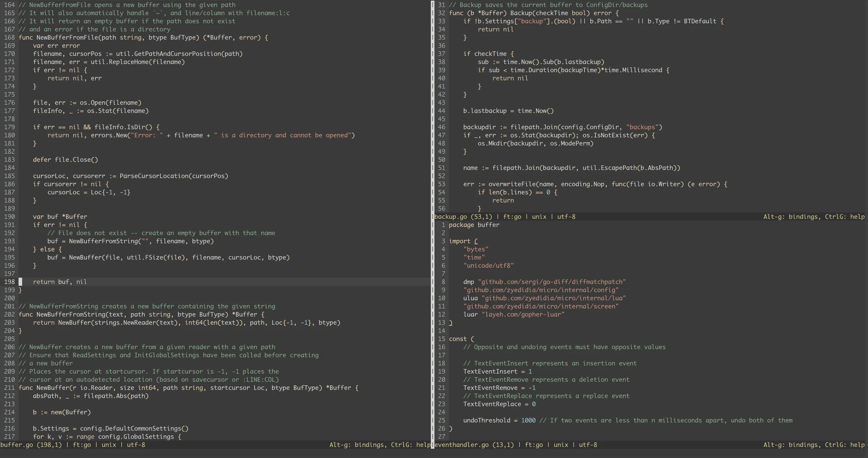Click the undoThreshold = 1000 constant line

point(499,420)
